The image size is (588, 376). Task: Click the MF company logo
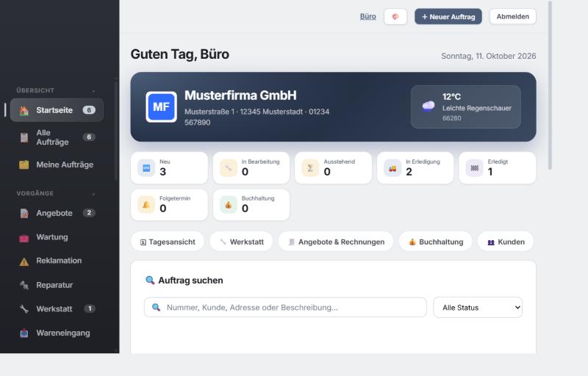[161, 107]
